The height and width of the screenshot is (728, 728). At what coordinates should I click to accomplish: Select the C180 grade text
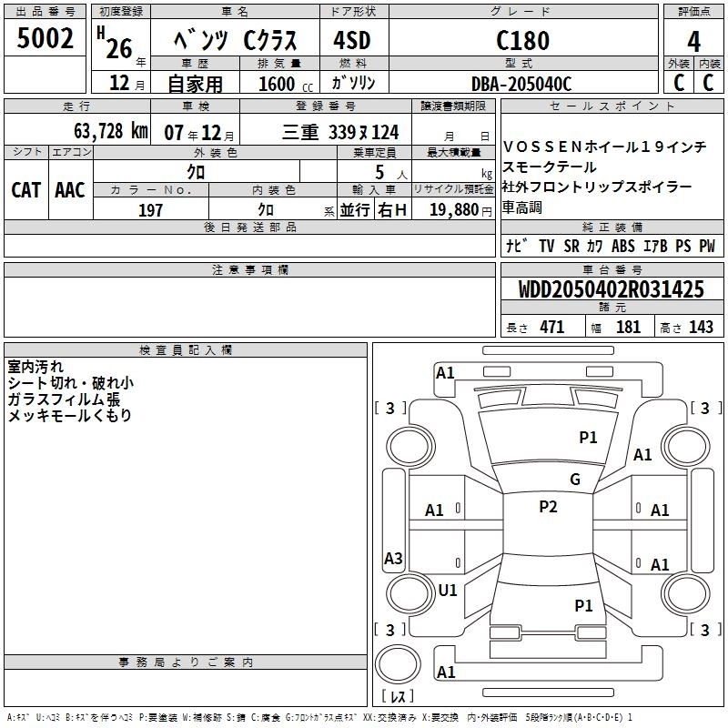click(522, 40)
